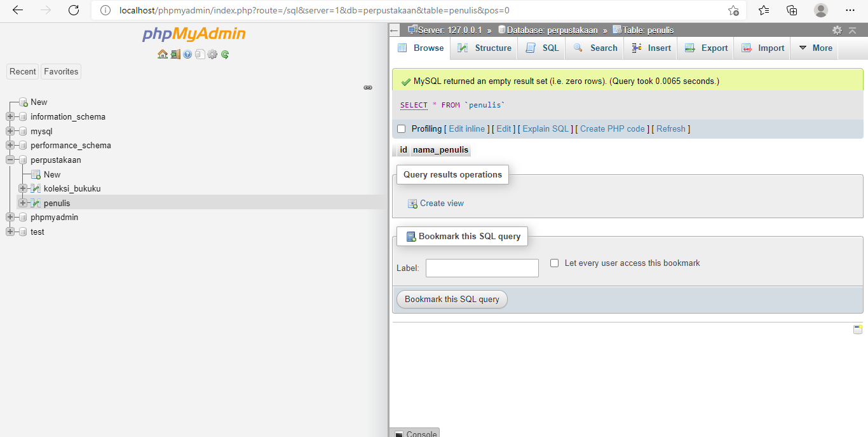Click the Label input field
868x437 pixels.
(x=482, y=268)
